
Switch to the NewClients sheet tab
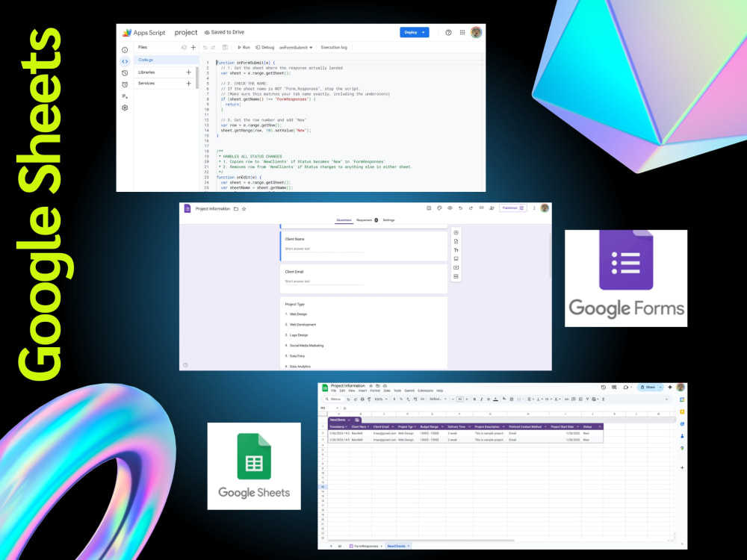(398, 547)
